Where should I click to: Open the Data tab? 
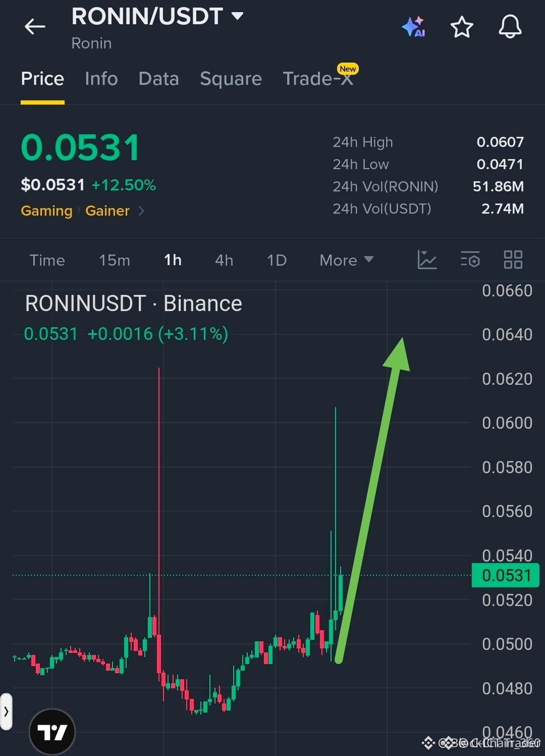(158, 79)
